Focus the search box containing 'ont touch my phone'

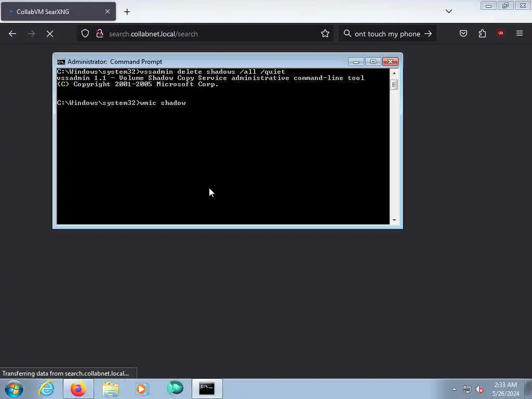tap(388, 34)
